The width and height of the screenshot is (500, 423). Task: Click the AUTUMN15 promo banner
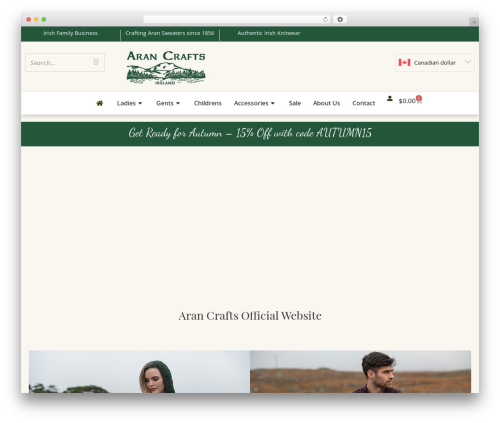[x=250, y=134]
